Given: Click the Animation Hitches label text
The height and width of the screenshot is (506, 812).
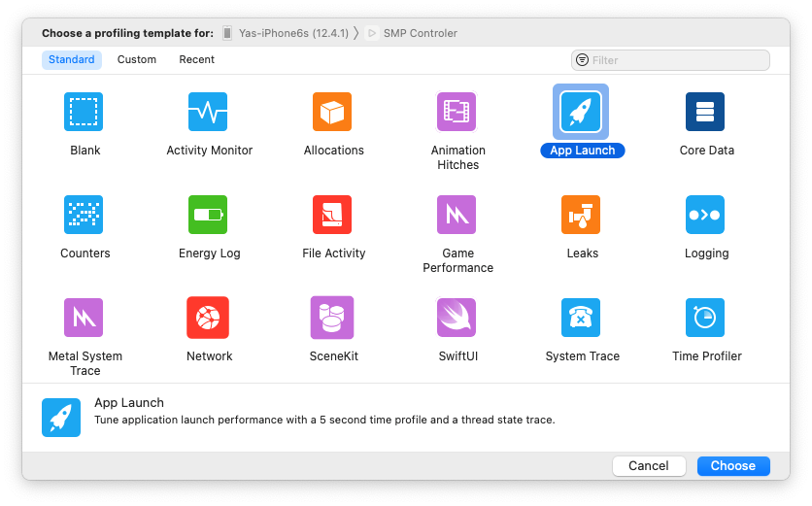Looking at the screenshot, I should click(457, 157).
